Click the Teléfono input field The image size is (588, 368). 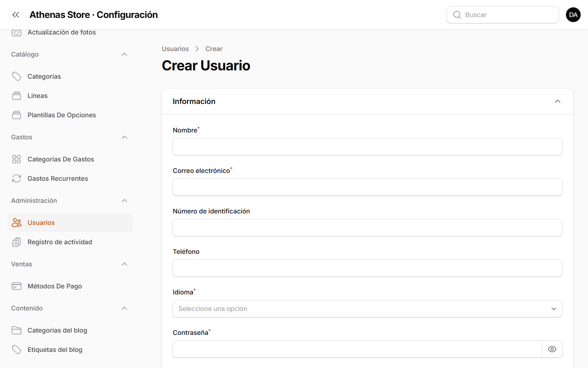coord(367,268)
